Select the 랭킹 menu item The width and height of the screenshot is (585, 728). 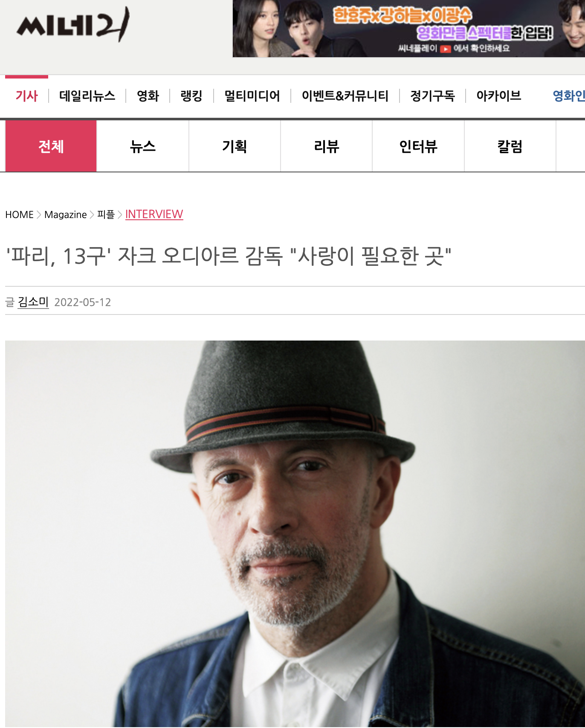[191, 96]
